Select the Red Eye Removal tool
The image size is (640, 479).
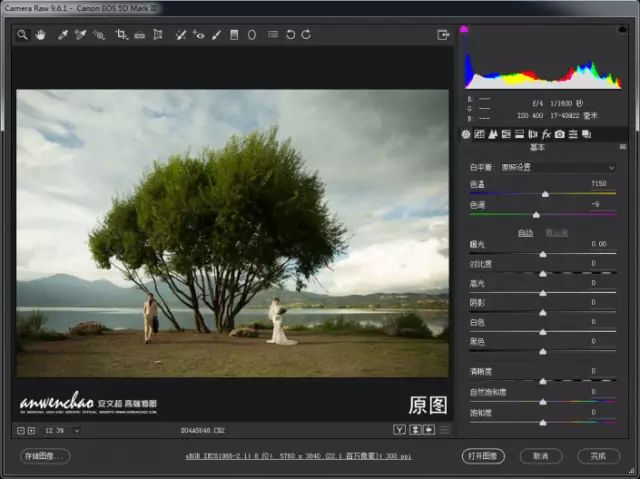pos(198,35)
